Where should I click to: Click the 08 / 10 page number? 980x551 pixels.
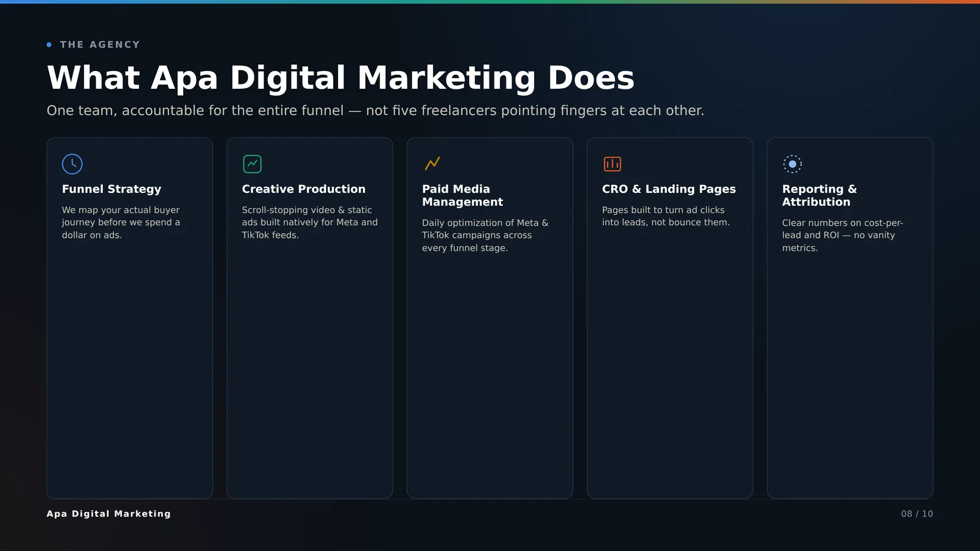tap(917, 514)
